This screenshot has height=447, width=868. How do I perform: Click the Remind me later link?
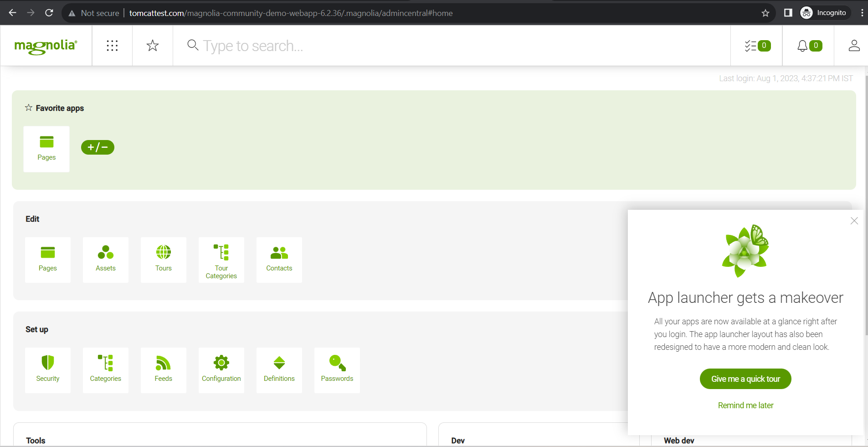(745, 405)
